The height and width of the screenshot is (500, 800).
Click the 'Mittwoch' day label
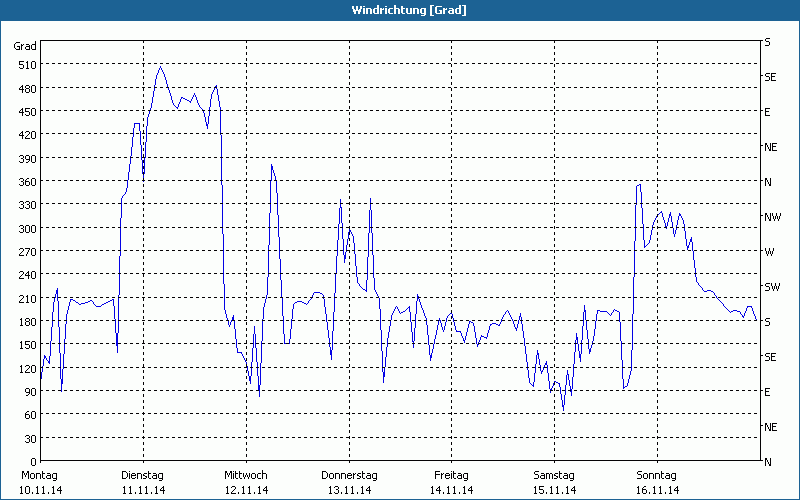point(245,476)
